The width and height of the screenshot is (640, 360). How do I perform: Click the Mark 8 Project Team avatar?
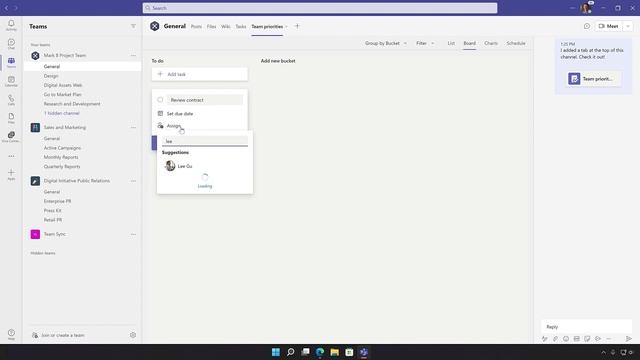pyautogui.click(x=35, y=55)
